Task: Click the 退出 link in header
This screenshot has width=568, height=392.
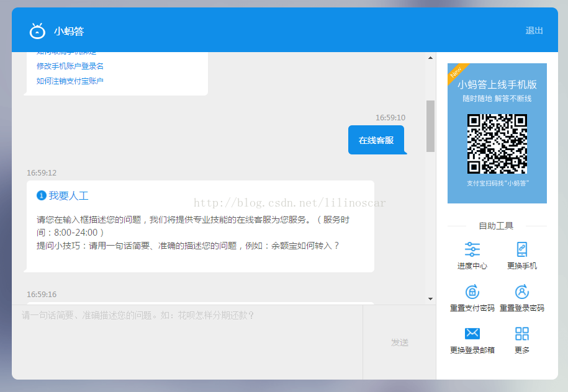Action: (x=534, y=31)
